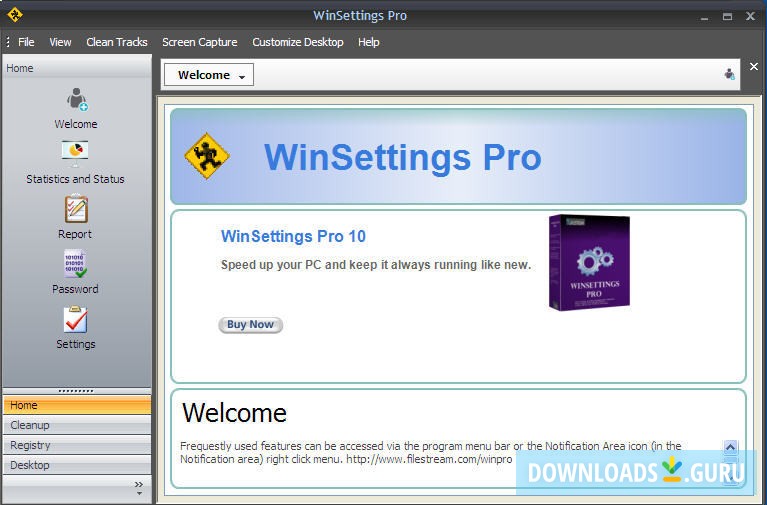Expand the Welcome dropdown selector

[209, 75]
